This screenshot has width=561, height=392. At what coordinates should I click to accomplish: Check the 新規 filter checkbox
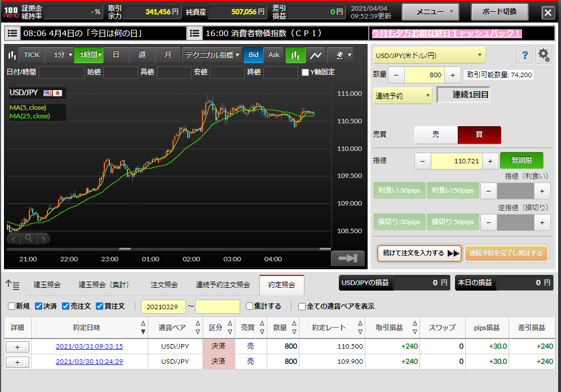11,306
